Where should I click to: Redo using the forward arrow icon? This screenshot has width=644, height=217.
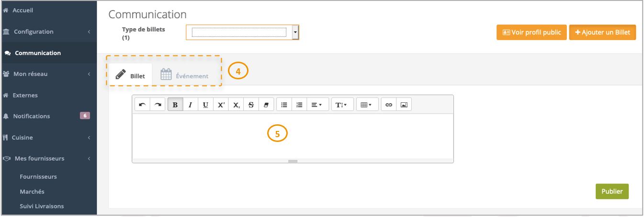[x=158, y=105]
